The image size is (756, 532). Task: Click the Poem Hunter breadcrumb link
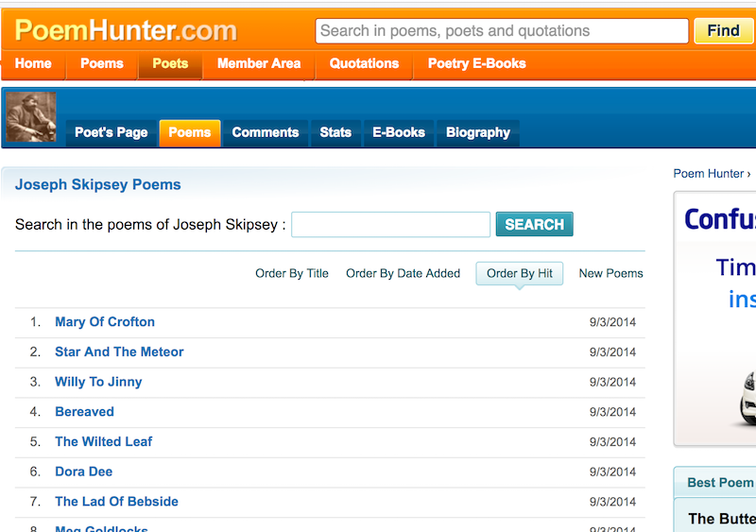(x=708, y=173)
